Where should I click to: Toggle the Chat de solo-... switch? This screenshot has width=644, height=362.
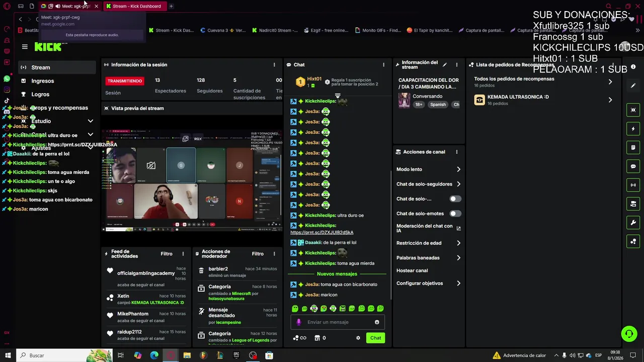[455, 199]
